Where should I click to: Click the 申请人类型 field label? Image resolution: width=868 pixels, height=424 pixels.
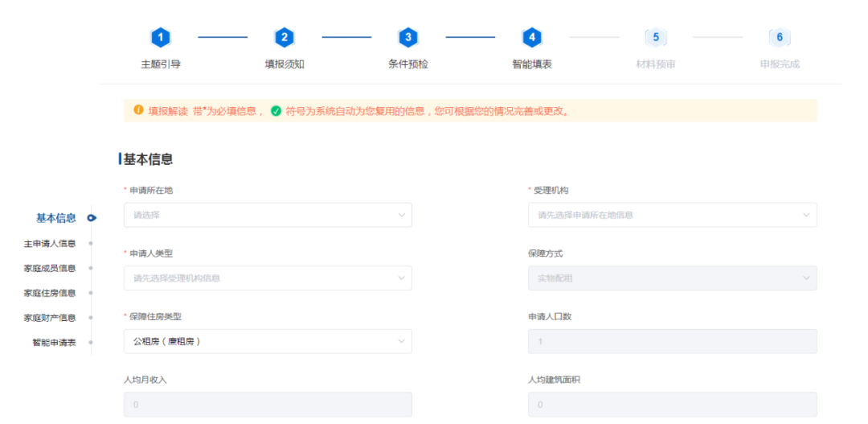[x=151, y=254]
